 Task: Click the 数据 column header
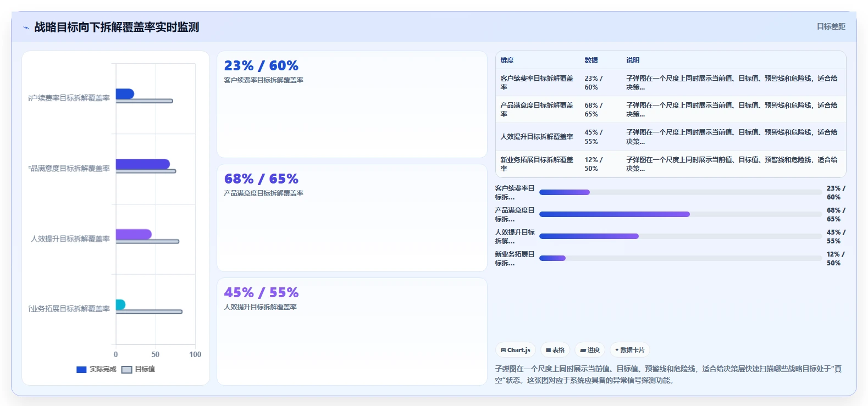pyautogui.click(x=591, y=60)
